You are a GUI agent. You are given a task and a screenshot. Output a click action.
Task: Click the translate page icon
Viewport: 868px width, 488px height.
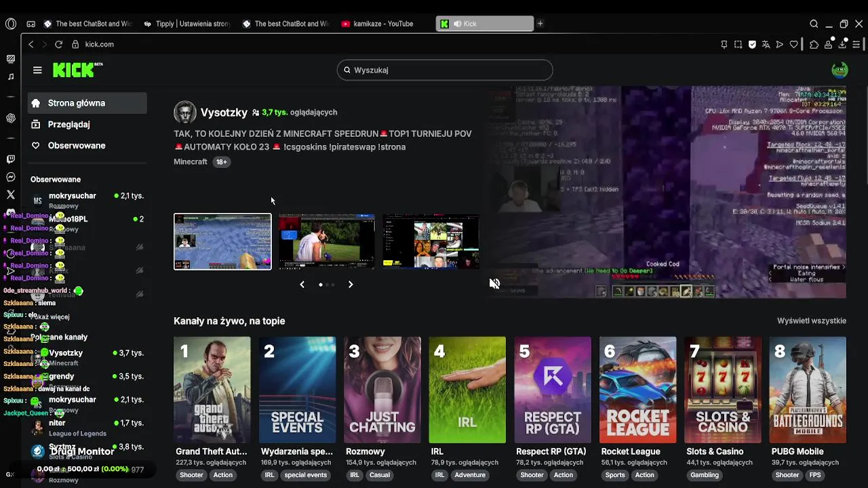766,45
